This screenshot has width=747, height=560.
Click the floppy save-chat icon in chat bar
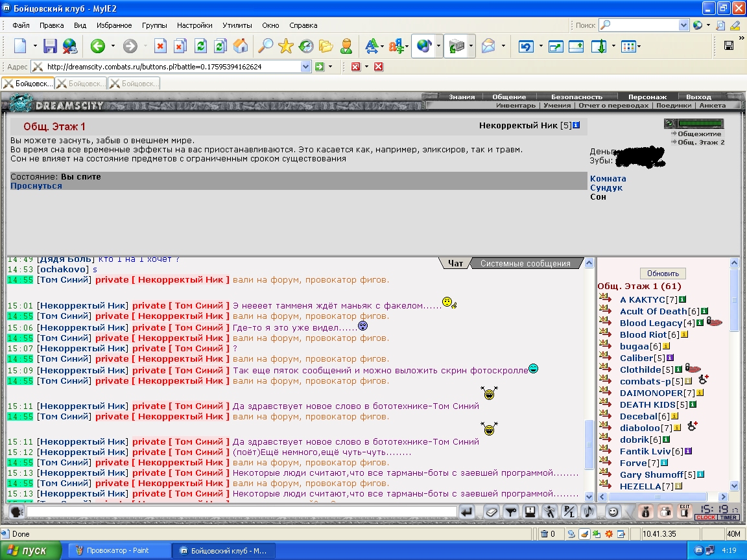click(x=530, y=512)
